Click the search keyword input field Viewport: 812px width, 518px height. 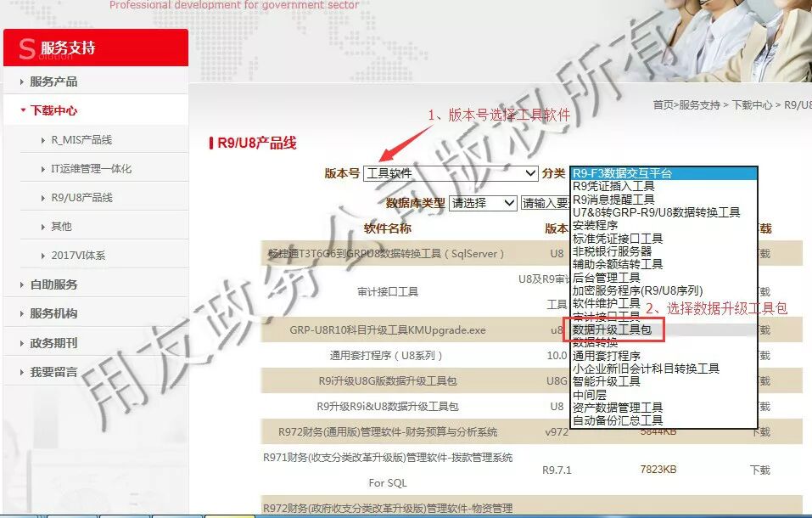(x=545, y=203)
